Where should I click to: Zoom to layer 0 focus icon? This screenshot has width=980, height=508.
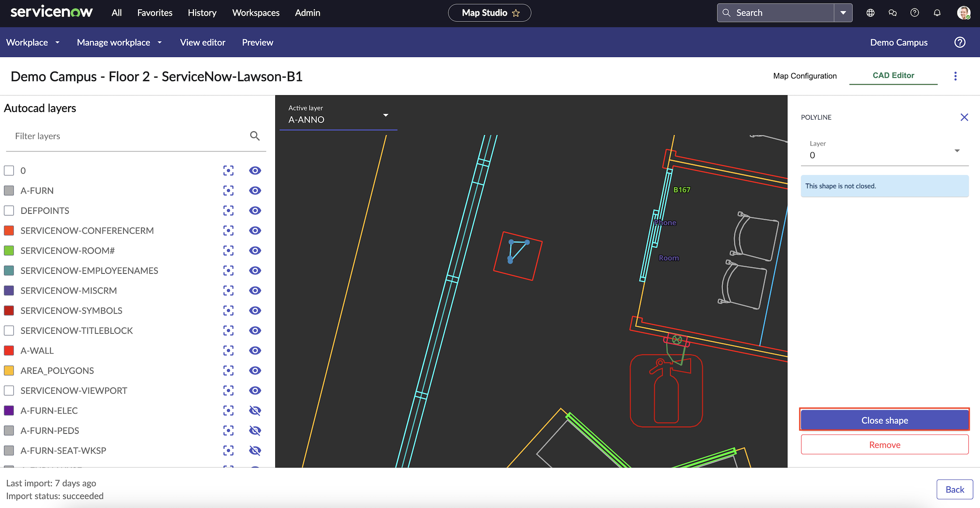pos(228,171)
